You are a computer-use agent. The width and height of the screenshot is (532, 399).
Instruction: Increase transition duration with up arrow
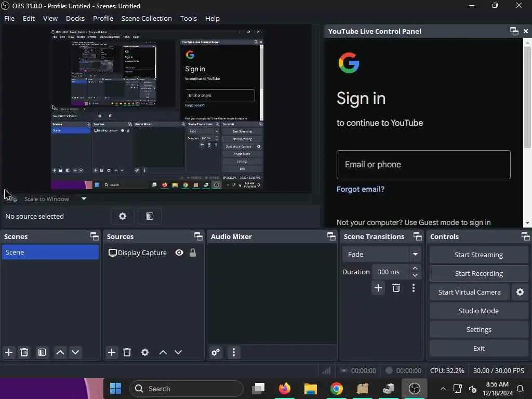pos(415,268)
